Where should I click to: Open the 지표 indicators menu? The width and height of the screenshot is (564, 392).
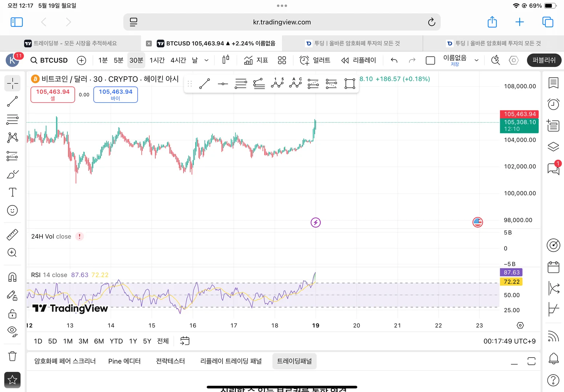pyautogui.click(x=256, y=60)
